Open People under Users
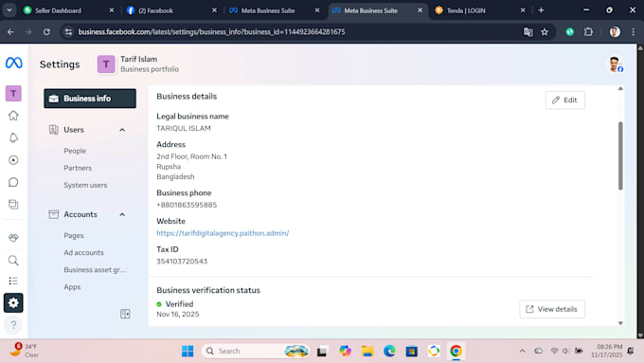This screenshot has width=644, height=363. (x=75, y=151)
